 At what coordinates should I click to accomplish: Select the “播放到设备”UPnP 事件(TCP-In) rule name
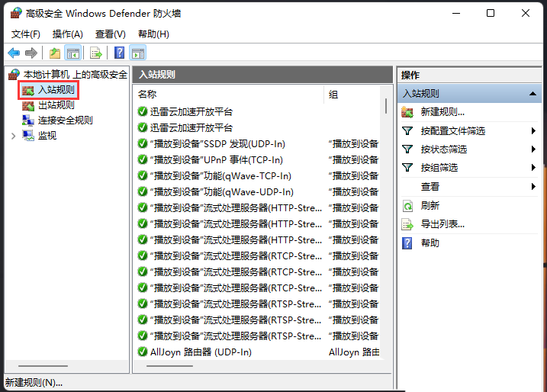tap(217, 159)
